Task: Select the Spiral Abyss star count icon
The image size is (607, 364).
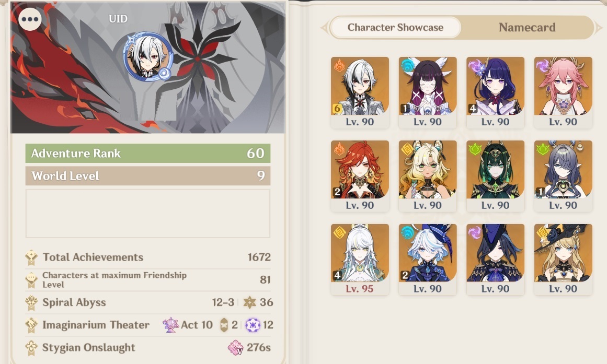Action: coord(250,302)
